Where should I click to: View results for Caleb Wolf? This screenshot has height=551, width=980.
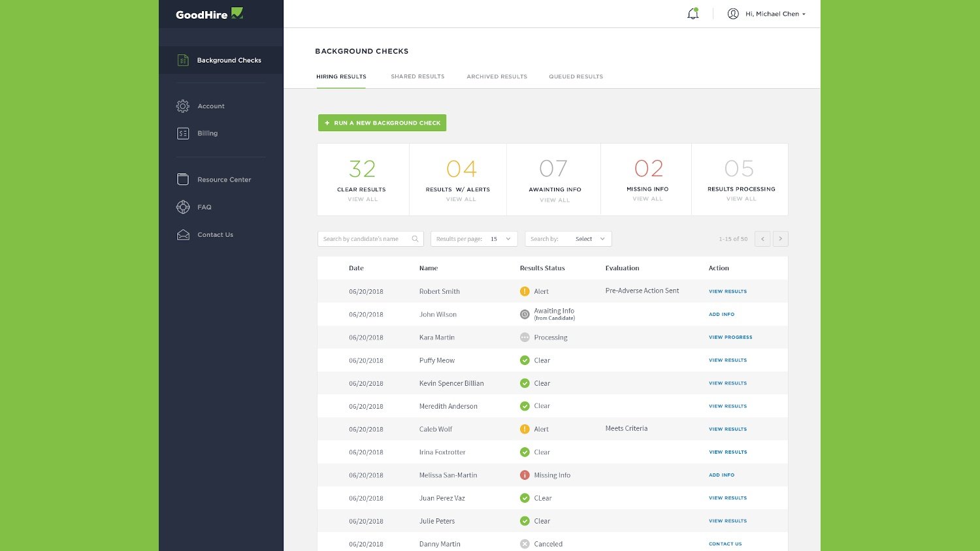click(727, 429)
